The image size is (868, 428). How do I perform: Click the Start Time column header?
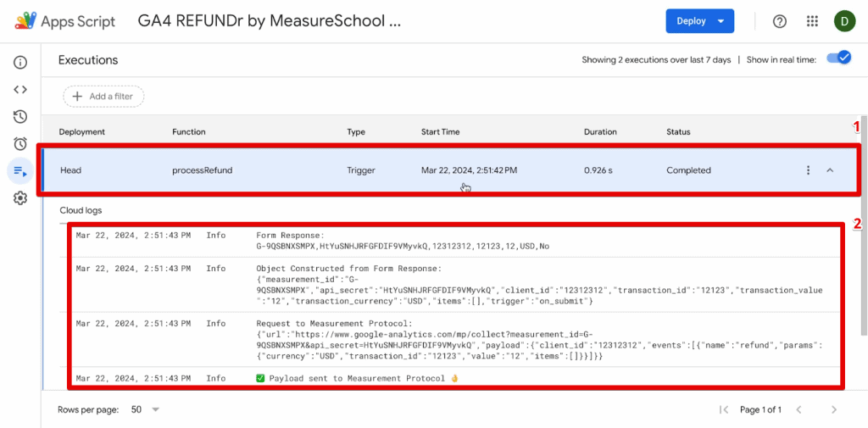point(440,132)
